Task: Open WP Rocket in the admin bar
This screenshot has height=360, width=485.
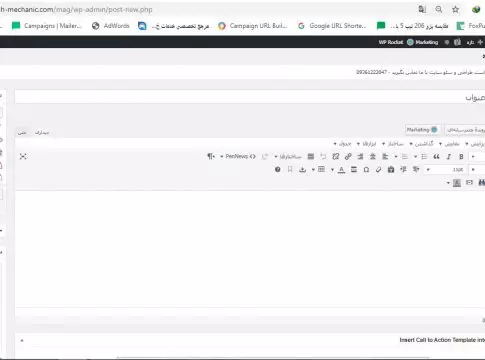Action: [x=391, y=42]
